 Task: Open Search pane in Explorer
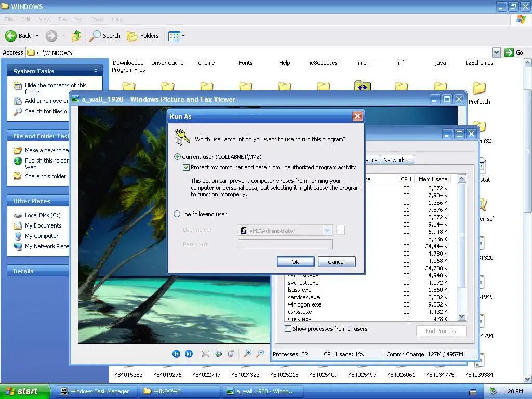coord(104,36)
